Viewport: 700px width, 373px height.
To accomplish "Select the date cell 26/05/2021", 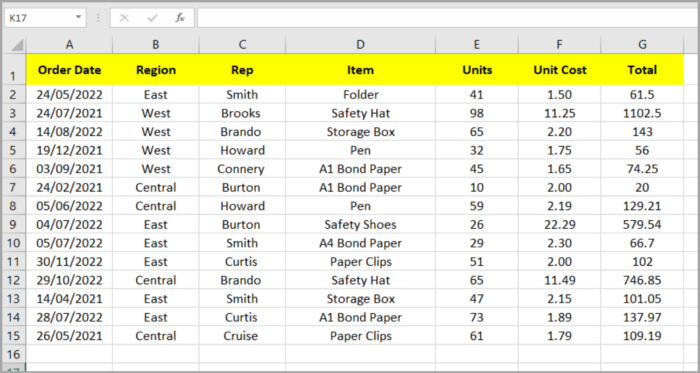I will click(69, 336).
